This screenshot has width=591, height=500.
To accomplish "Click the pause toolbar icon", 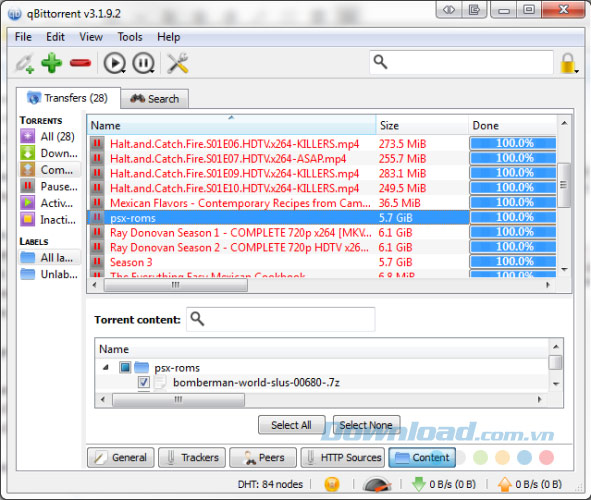I will point(144,63).
